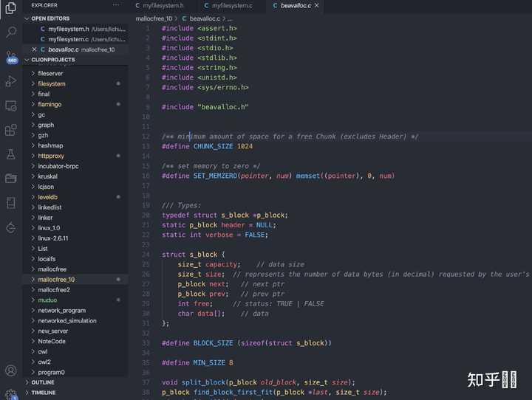532x400 pixels.
Task: Expand the Outline section
Action: [x=75, y=382]
